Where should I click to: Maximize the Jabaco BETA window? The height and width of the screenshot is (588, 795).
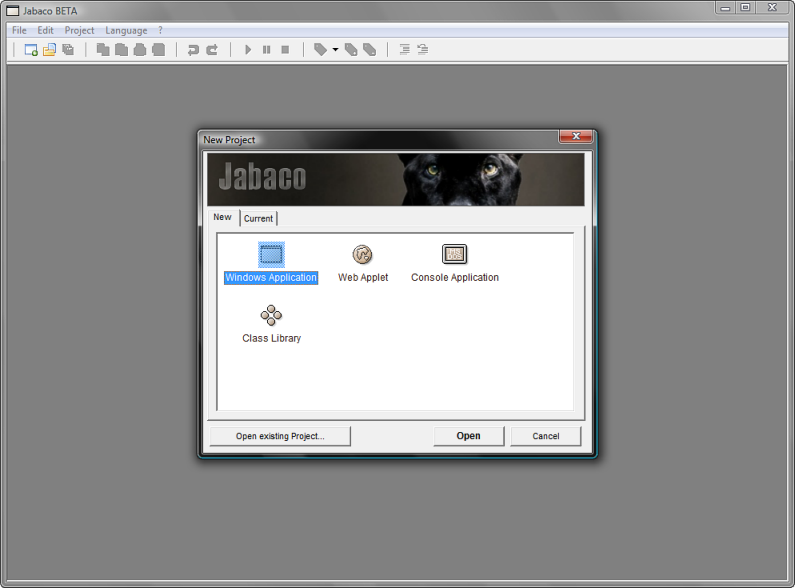point(745,8)
